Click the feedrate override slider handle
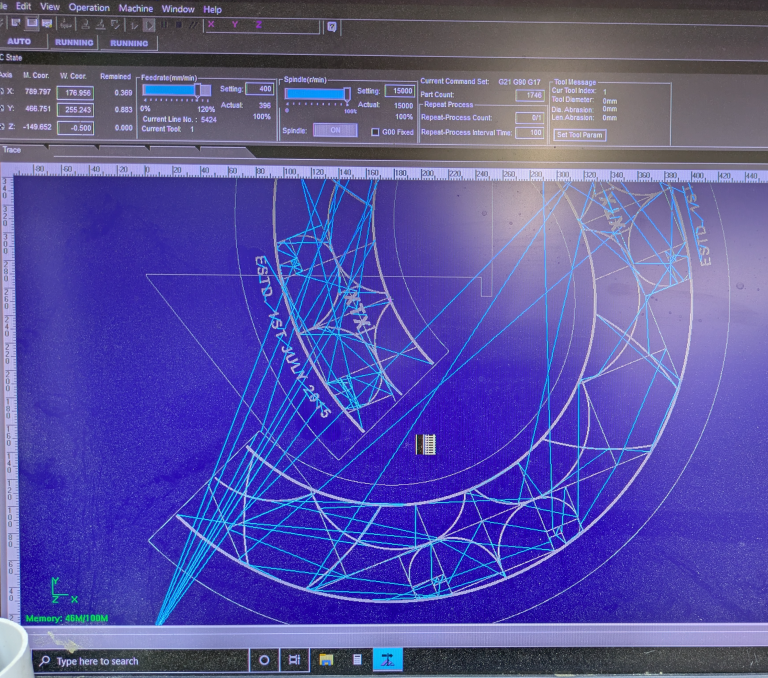Viewport: 768px width, 678px height. pyautogui.click(x=198, y=90)
